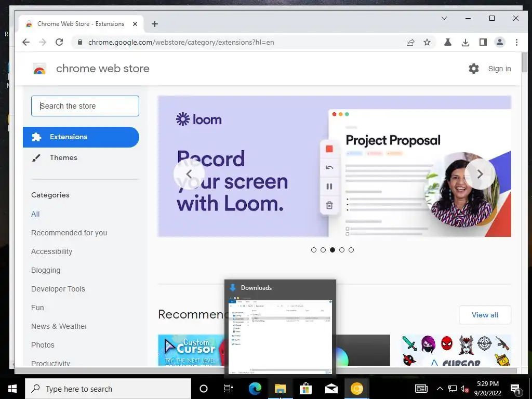Go back in Chrome browser
The image size is (532, 399).
tap(26, 42)
